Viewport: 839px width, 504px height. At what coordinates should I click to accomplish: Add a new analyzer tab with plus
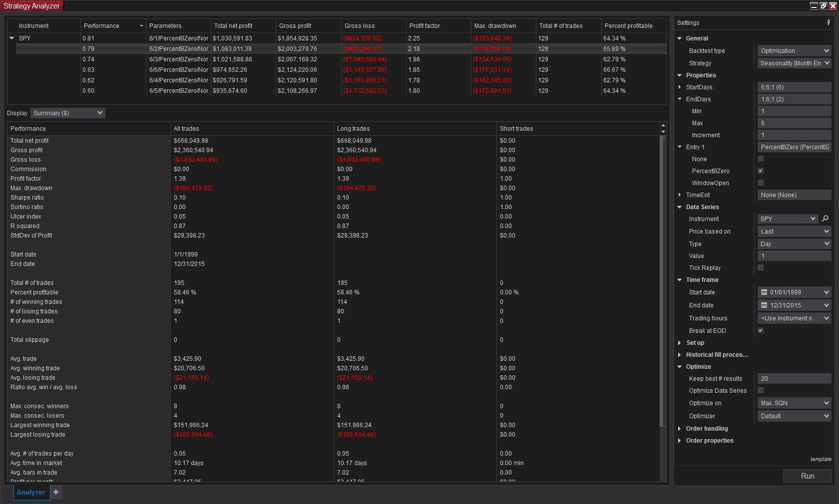coord(56,492)
